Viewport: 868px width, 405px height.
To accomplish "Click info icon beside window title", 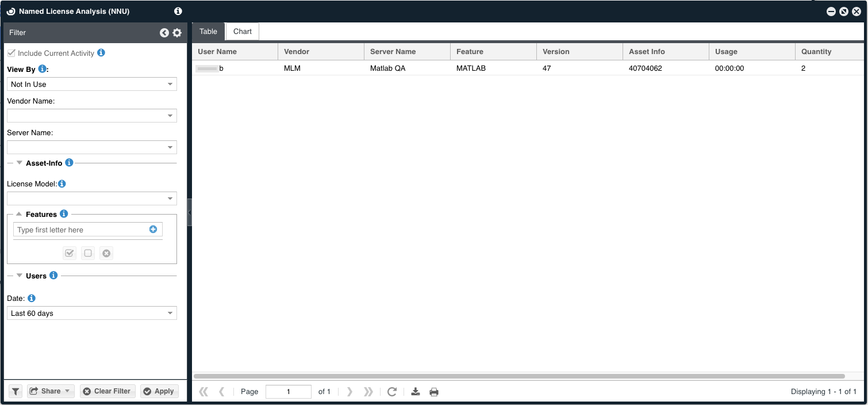I will coord(178,11).
